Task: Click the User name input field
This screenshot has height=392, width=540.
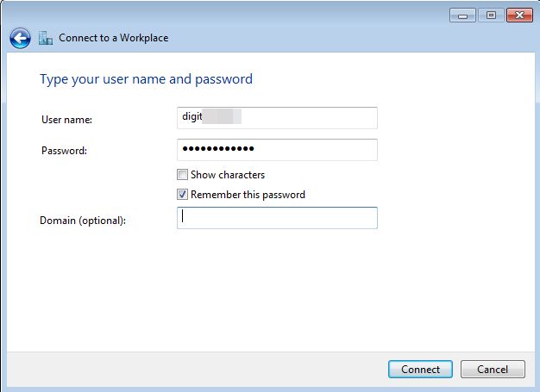Action: (x=277, y=118)
